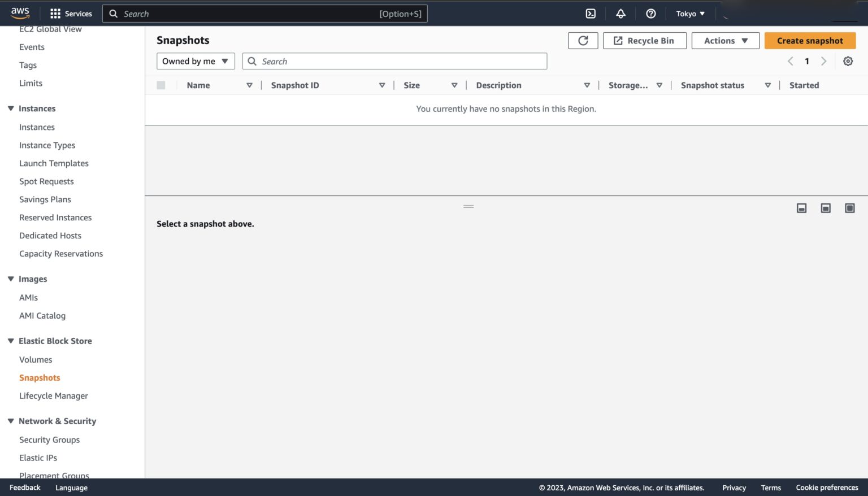This screenshot has width=868, height=496.
Task: Click inside the snapshots search field
Action: pyautogui.click(x=394, y=60)
